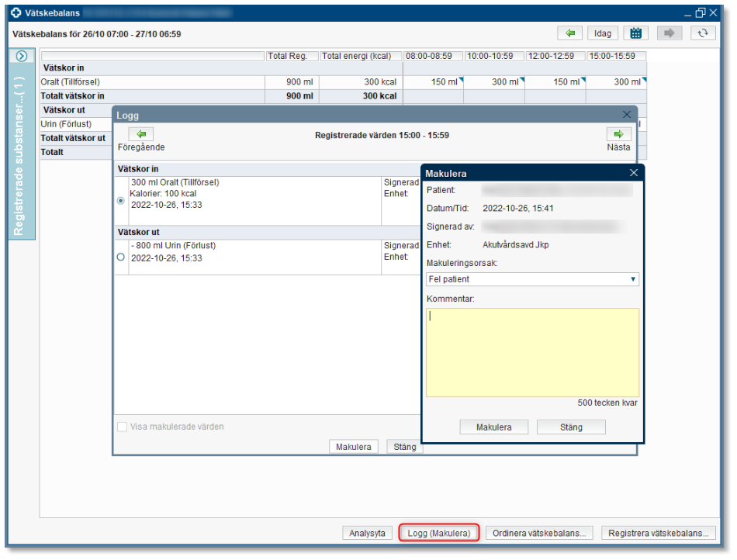This screenshot has height=560, width=737.
Task: Toggle Visa makulerade värden checkbox
Action: coord(123,427)
